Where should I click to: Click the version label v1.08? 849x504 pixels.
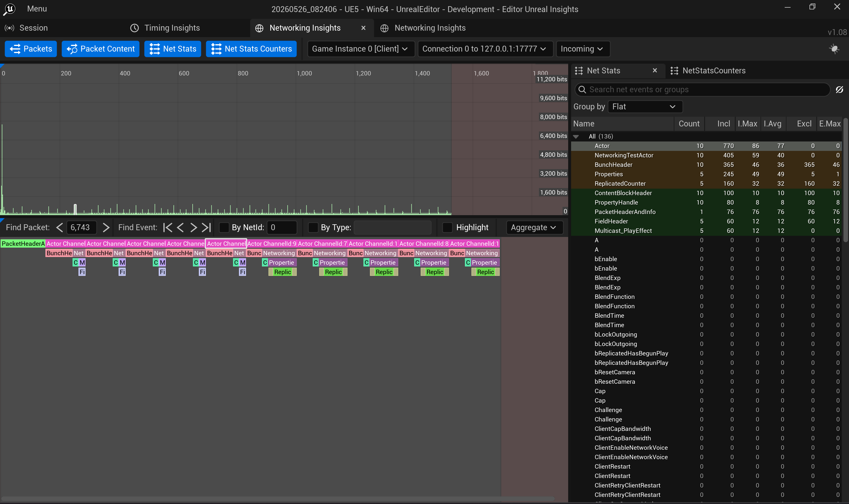point(837,32)
